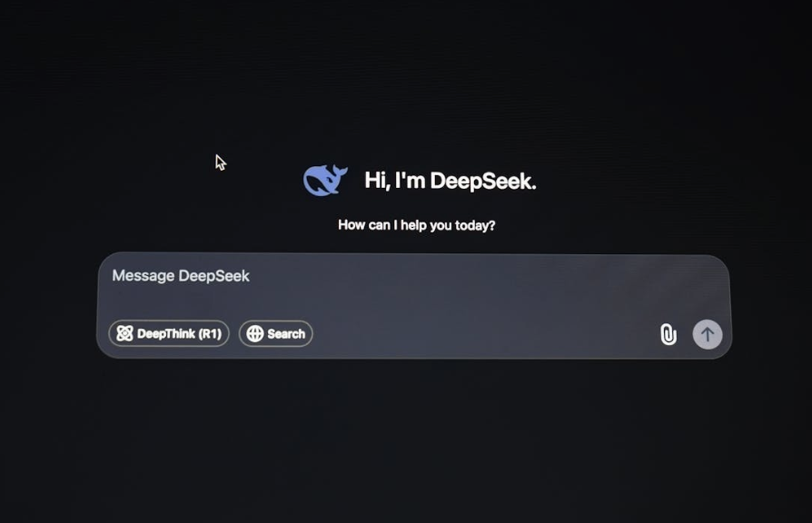812x523 pixels.
Task: Click the blue DeepSeek whale logo
Action: click(325, 180)
